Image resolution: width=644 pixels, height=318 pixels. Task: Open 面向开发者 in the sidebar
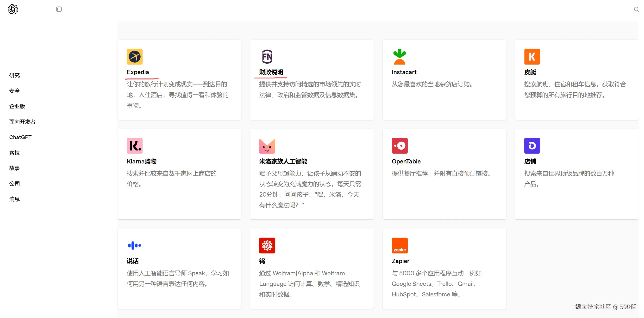tap(22, 121)
